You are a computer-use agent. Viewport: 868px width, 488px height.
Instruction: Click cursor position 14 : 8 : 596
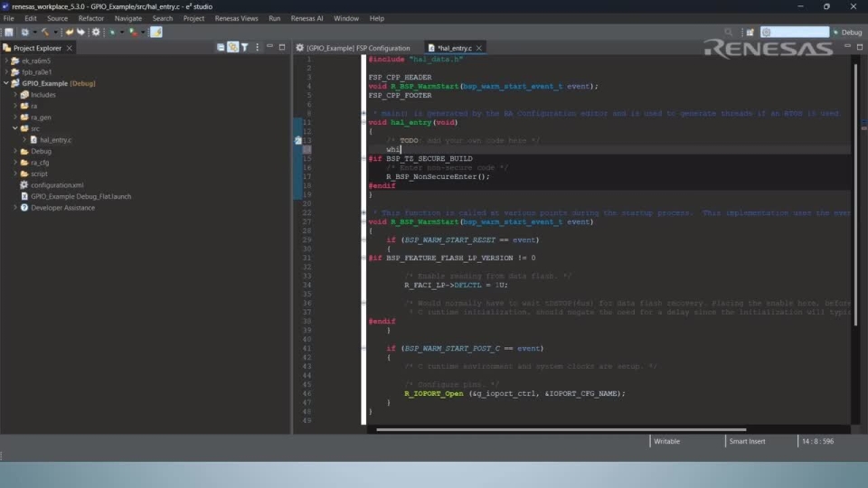[817, 442]
